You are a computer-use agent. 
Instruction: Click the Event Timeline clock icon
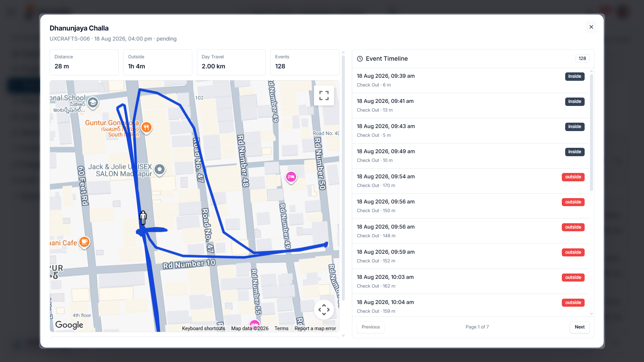pos(360,59)
